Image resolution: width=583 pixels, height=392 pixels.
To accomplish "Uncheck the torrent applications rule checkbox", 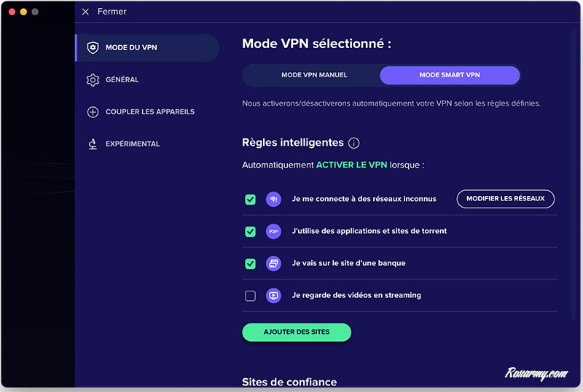I will coord(251,232).
